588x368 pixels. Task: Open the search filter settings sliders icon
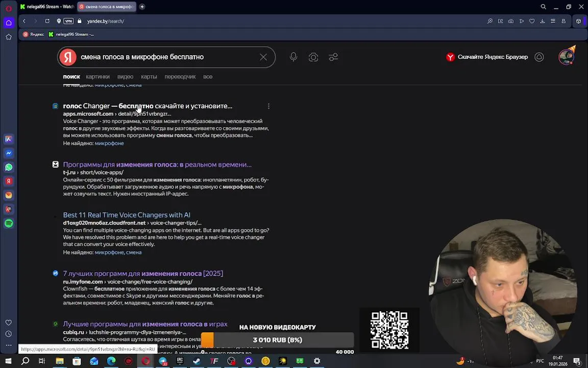pos(333,57)
